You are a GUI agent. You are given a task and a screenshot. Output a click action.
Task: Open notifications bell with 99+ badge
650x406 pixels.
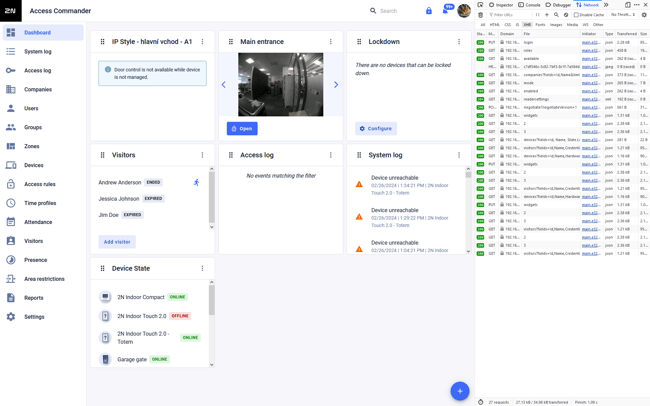coord(446,10)
